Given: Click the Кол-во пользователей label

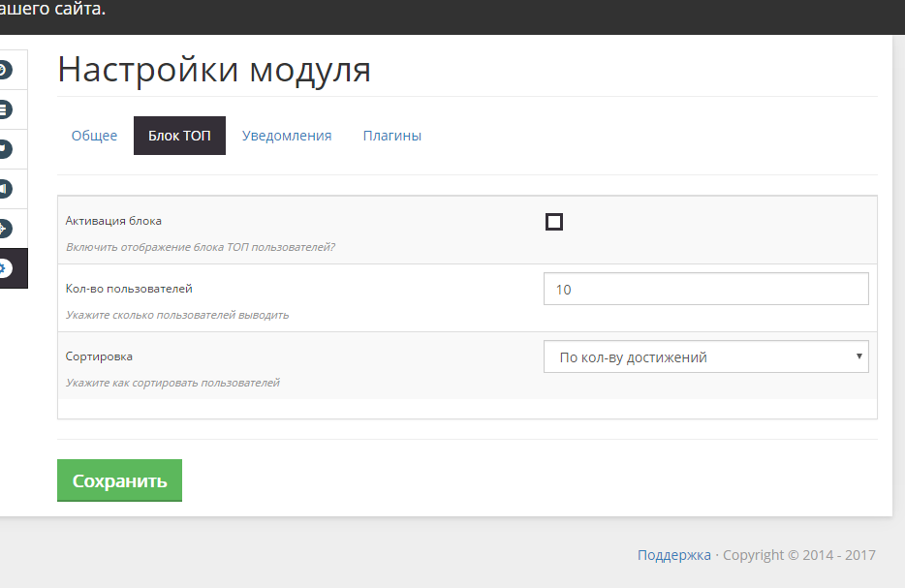Looking at the screenshot, I should click(x=129, y=289).
